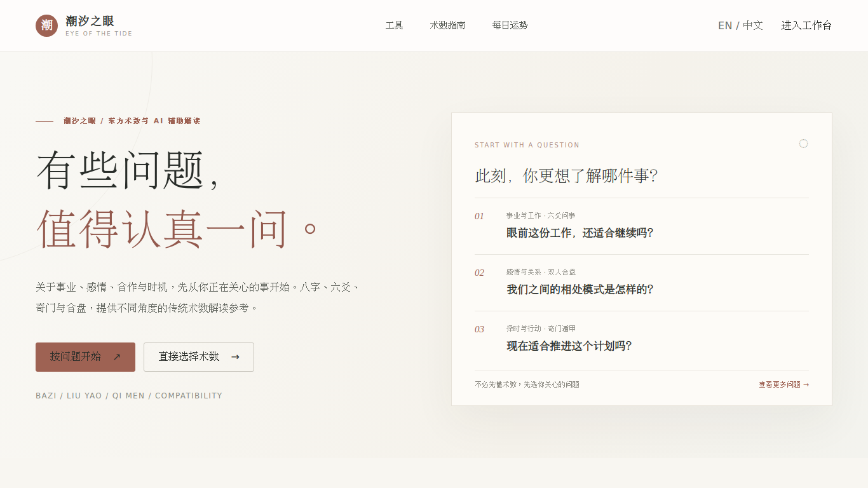This screenshot has width=868, height=488.
Task: Click 事业与工作 · 六爻问事 label
Action: point(541,215)
